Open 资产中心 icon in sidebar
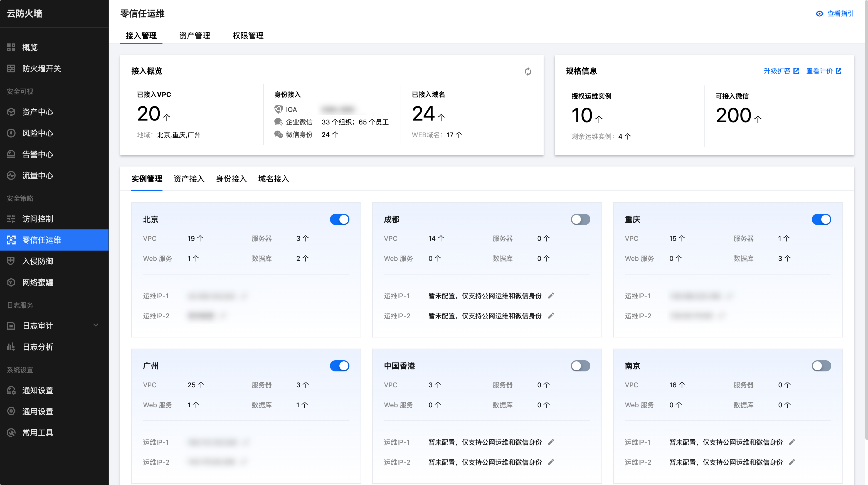The width and height of the screenshot is (868, 485). pos(11,112)
